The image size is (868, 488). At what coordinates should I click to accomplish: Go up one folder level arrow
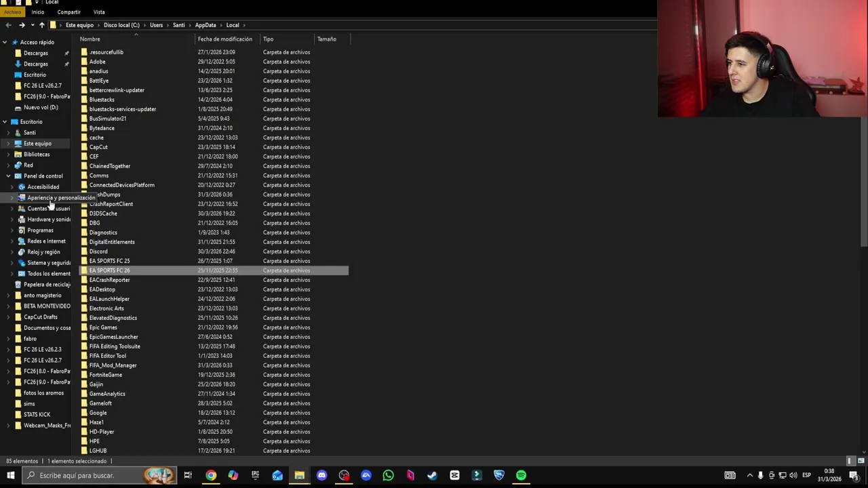pyautogui.click(x=41, y=25)
